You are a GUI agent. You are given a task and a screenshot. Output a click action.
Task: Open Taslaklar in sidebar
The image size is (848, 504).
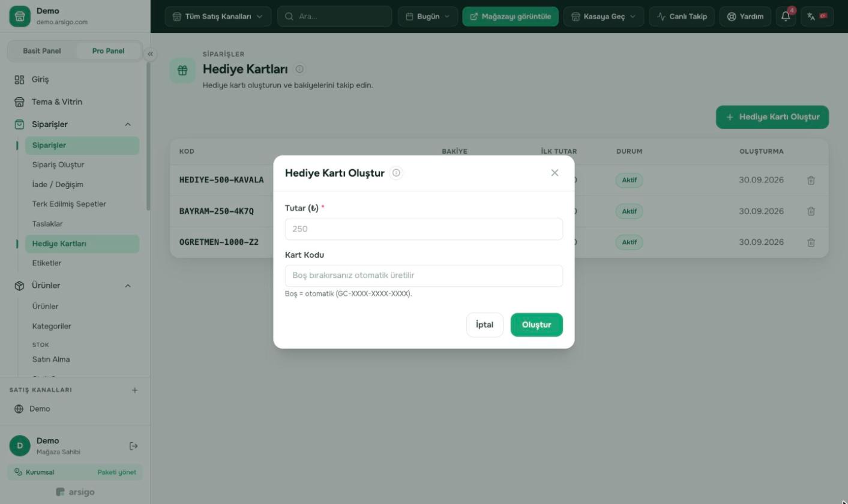(x=47, y=224)
